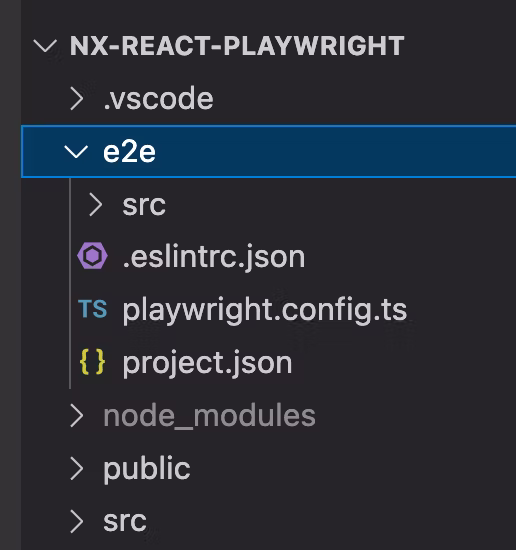Click the TS TypeScript icon for playwright.config.ts
The width and height of the screenshot is (516, 550).
[x=93, y=309]
